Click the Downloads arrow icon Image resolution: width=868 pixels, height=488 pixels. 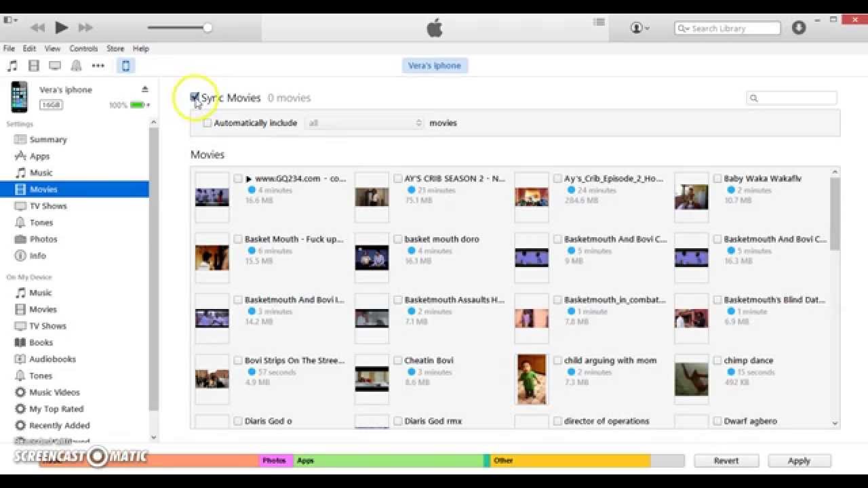pos(799,28)
